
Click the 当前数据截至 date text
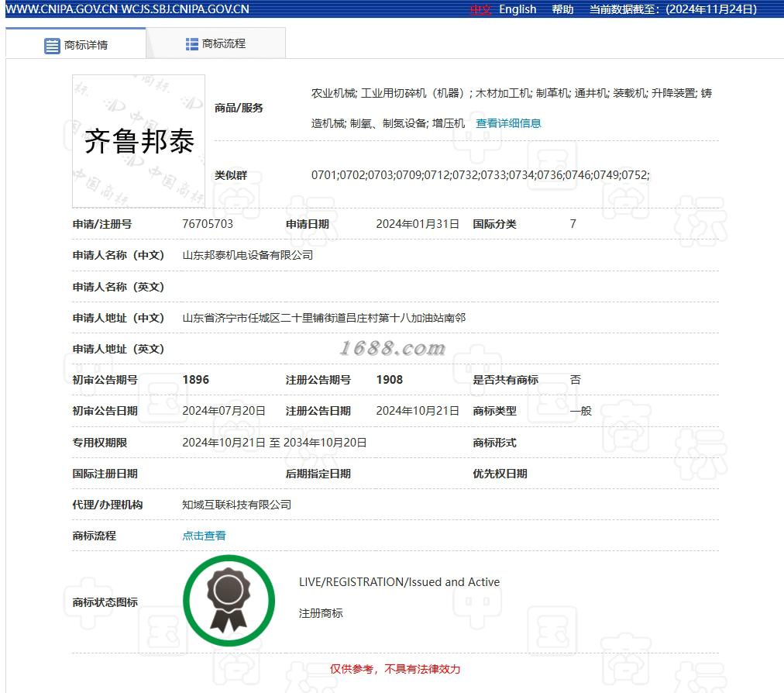(x=673, y=9)
